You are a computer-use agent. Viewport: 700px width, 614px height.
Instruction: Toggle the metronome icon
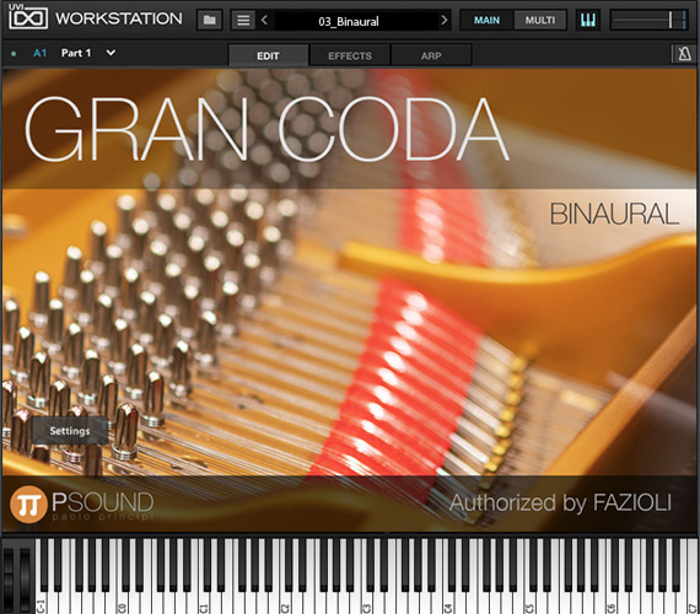684,54
